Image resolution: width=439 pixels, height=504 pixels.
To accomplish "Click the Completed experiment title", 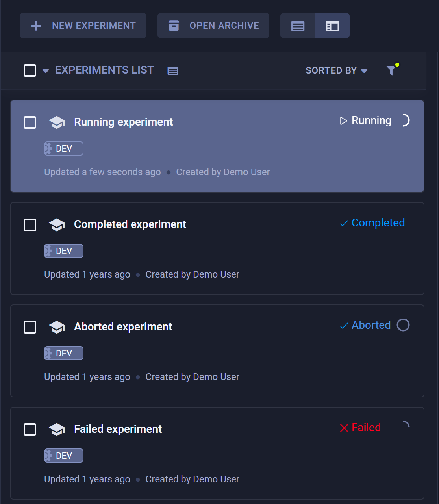I will pos(130,224).
